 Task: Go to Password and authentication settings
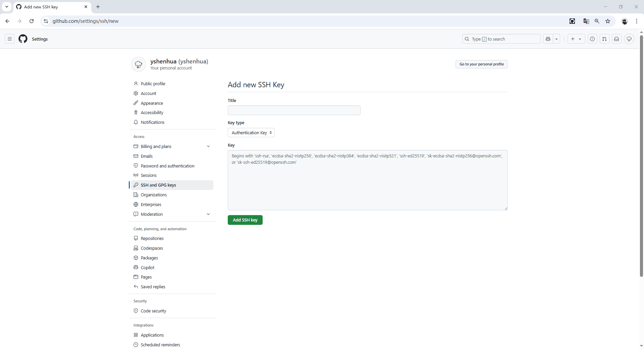167,166
